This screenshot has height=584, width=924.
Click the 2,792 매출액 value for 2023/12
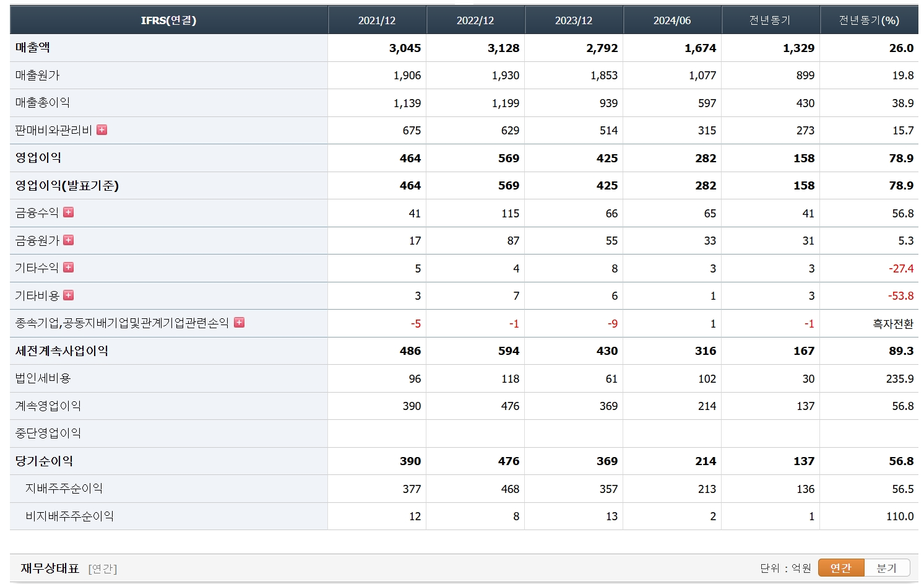[x=602, y=48]
